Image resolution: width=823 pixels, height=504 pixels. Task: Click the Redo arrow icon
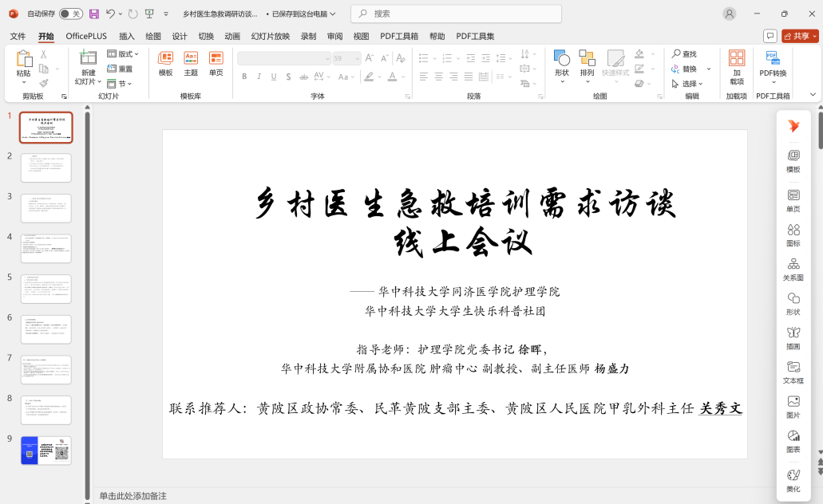click(x=133, y=14)
